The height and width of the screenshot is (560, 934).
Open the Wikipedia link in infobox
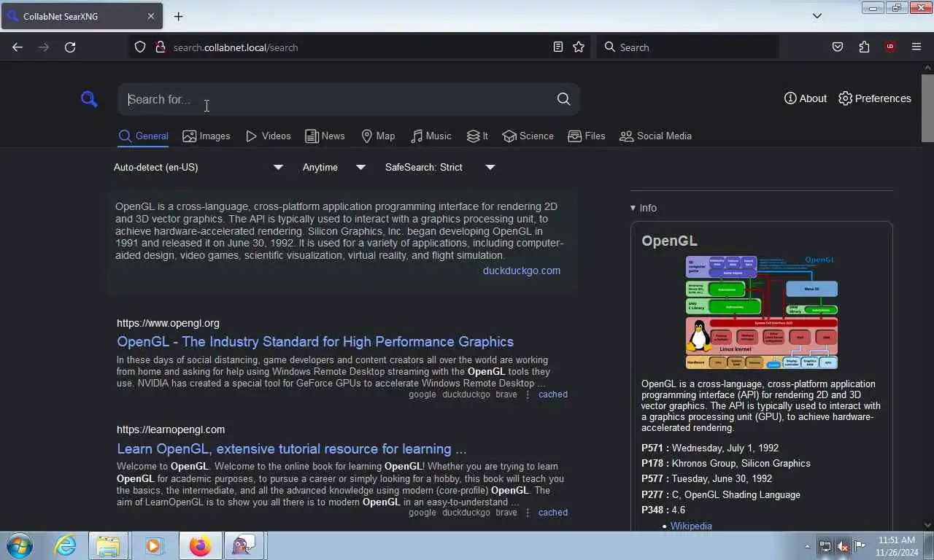click(691, 526)
